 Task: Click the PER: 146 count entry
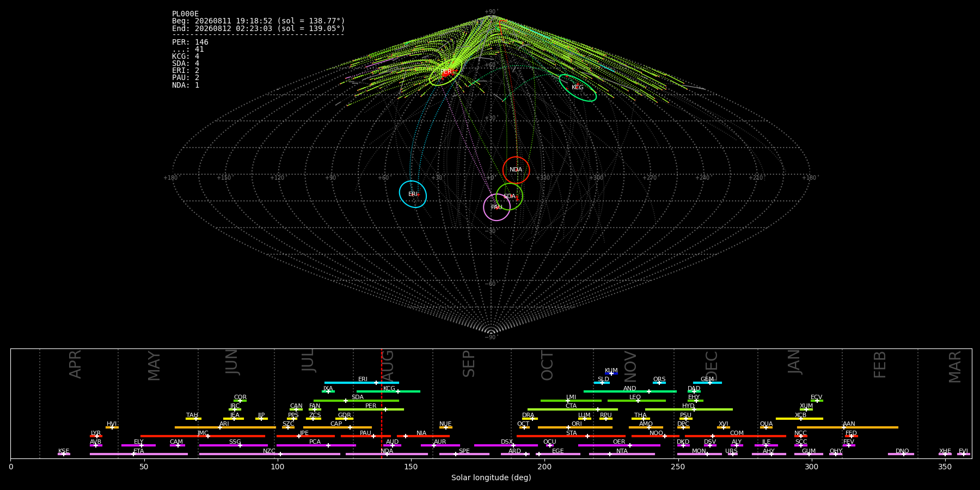click(x=190, y=42)
